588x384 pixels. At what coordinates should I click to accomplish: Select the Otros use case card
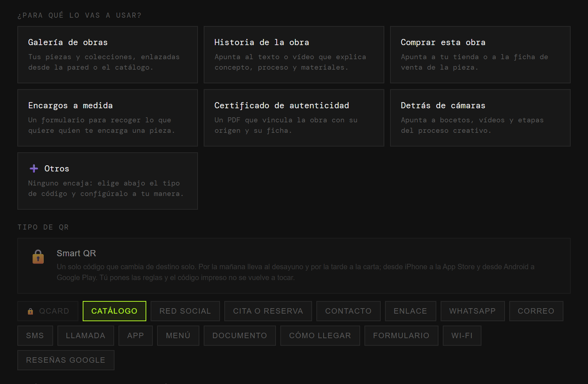[108, 181]
